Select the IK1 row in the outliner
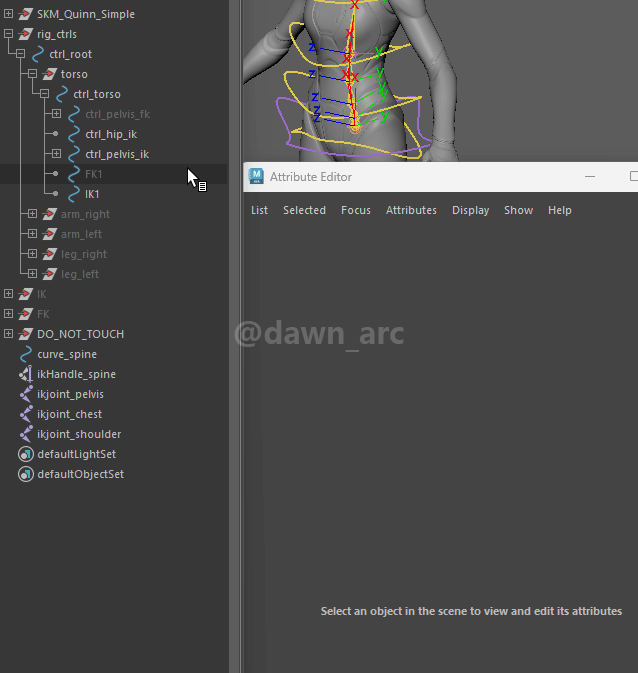Image resolution: width=638 pixels, height=673 pixels. coord(113,194)
